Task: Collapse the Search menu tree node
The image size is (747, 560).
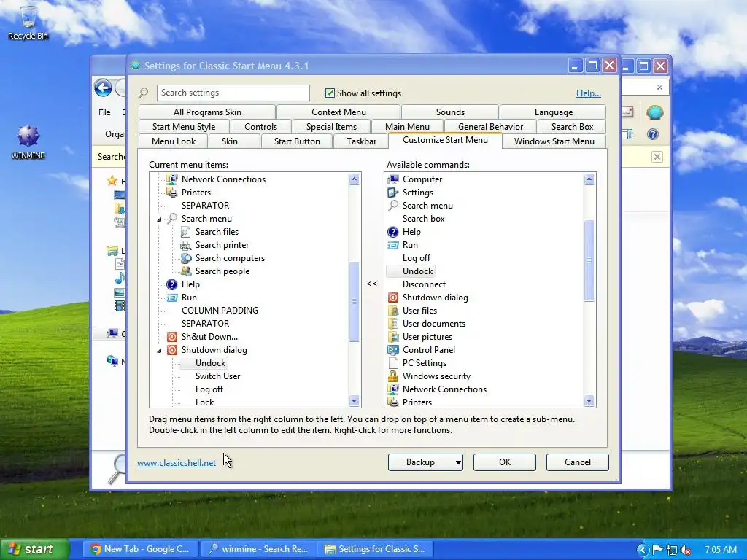Action: click(159, 219)
